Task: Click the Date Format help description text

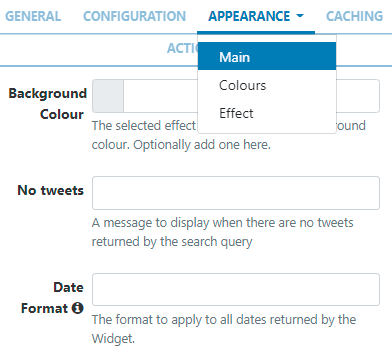Action: click(x=224, y=329)
